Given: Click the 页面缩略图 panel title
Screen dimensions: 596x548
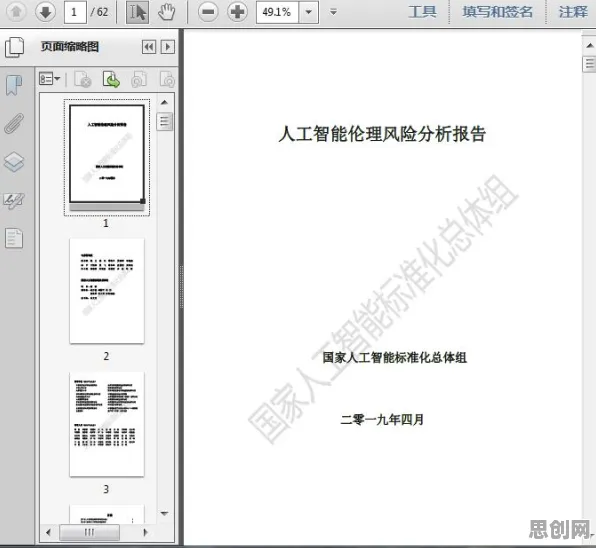Looking at the screenshot, I should coord(70,47).
